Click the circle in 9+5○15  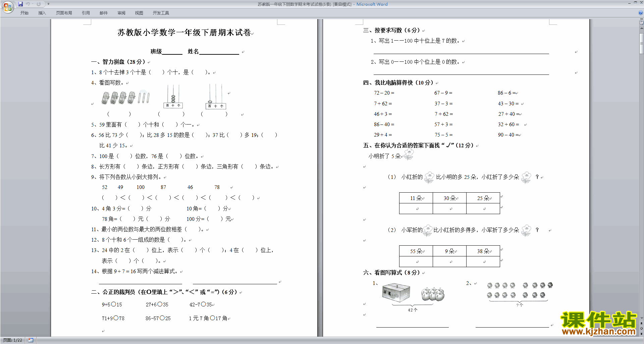pyautogui.click(x=114, y=304)
